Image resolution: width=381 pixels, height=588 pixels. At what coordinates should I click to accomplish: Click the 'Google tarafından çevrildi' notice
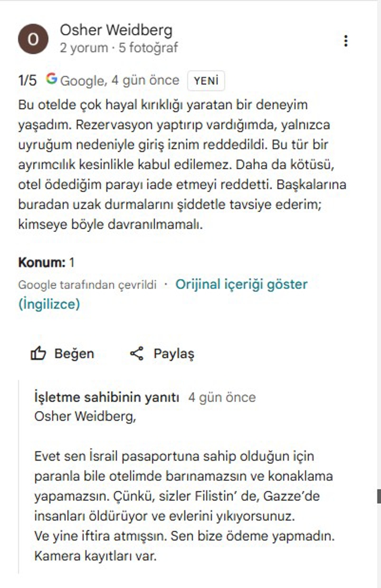87,285
